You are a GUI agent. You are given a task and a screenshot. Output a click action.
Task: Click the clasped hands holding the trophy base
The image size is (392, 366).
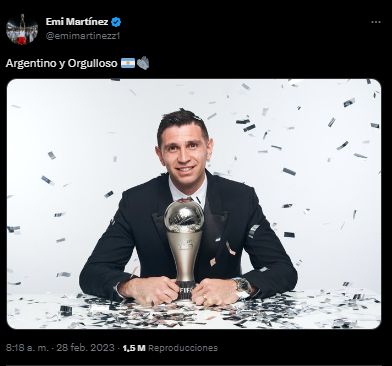[184, 291]
